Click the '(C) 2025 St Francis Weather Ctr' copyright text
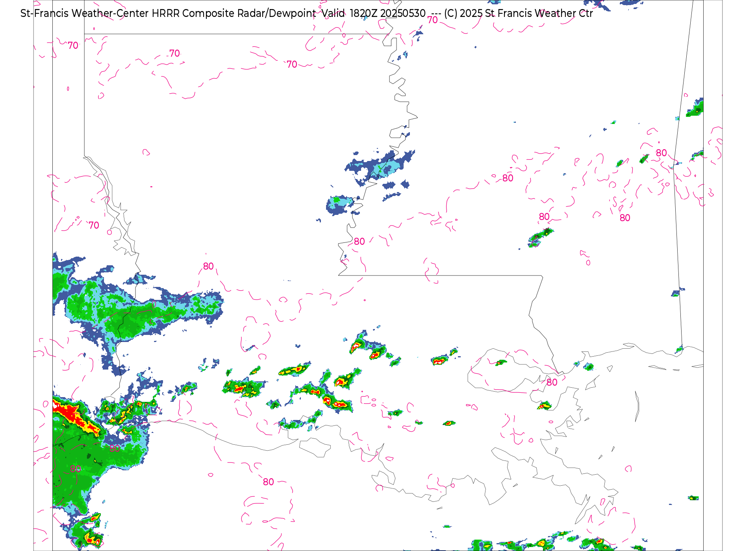Screen dimensions: 756x551 [x=518, y=13]
